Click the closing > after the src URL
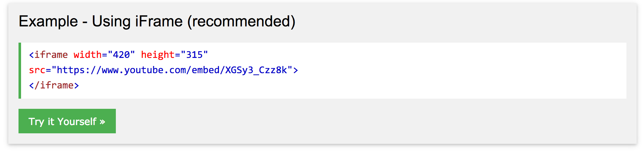 [x=296, y=70]
